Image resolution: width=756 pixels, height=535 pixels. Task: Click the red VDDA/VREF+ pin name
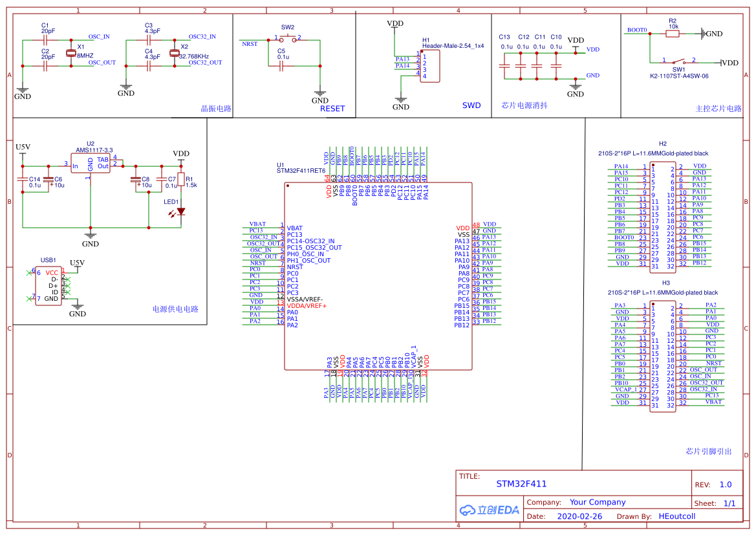(x=307, y=306)
